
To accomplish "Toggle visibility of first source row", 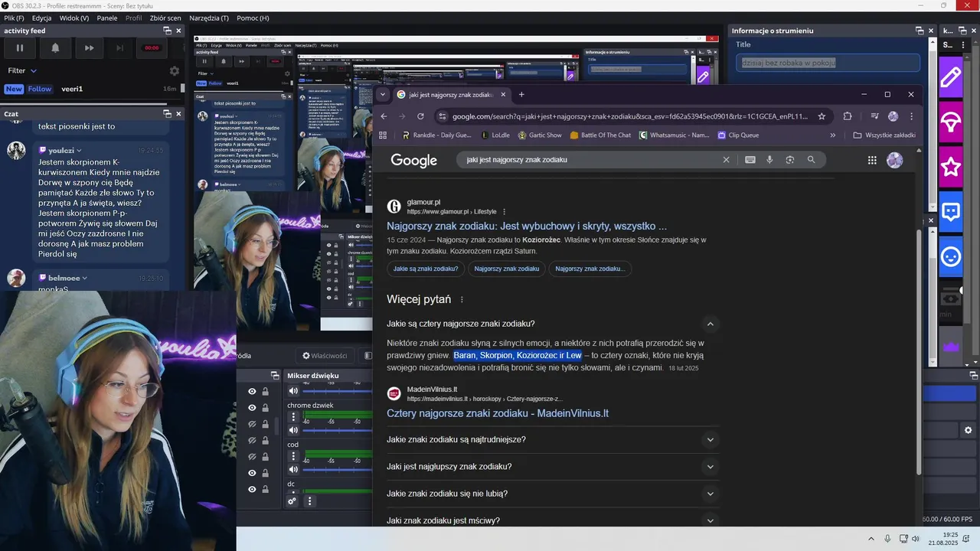I will tap(252, 391).
